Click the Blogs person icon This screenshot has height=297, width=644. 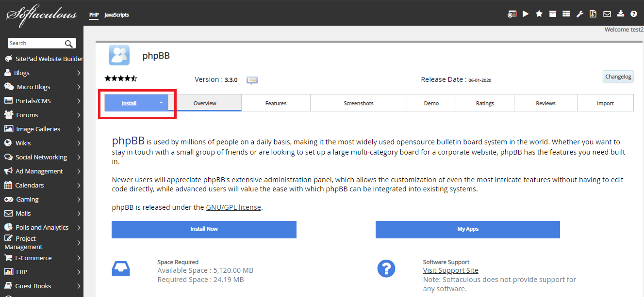tap(7, 73)
